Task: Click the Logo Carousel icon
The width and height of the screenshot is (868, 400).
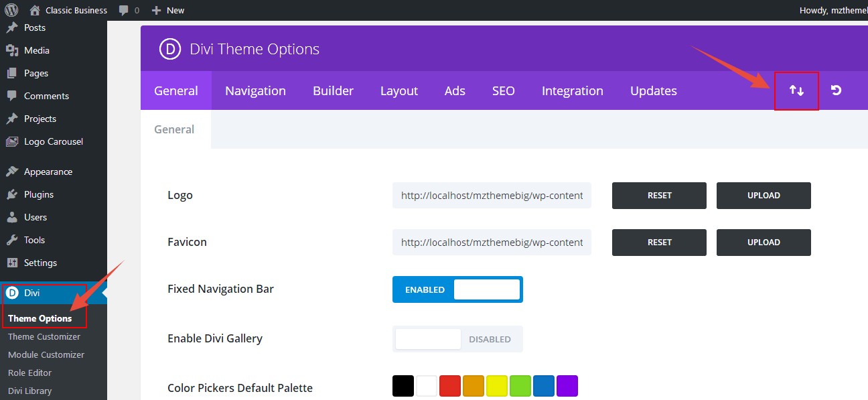Action: click(12, 141)
